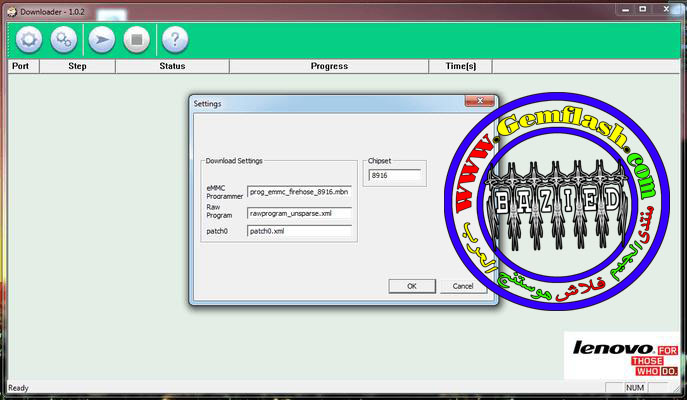Click the Status column header
The image size is (687, 400).
click(172, 66)
